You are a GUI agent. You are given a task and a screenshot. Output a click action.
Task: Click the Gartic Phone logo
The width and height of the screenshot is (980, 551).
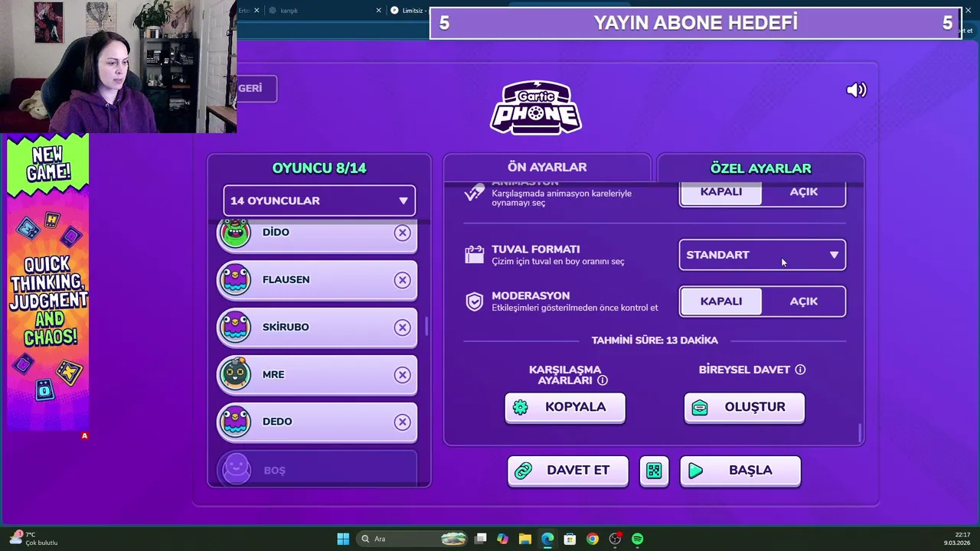[x=536, y=107]
